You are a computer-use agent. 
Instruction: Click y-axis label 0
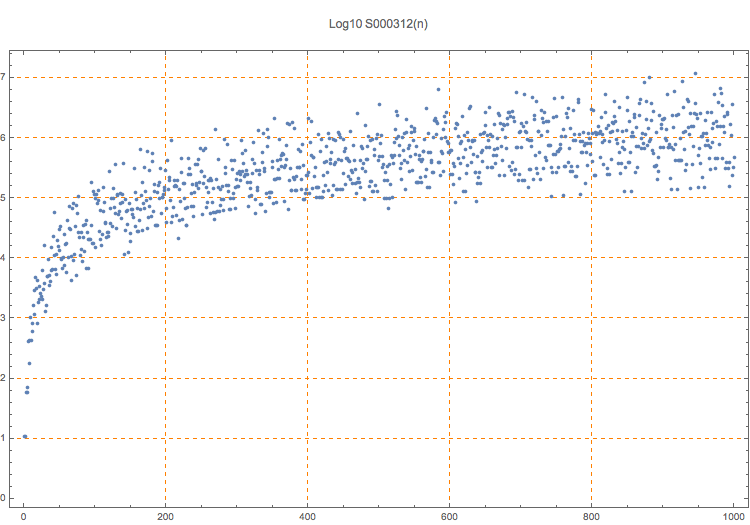(x=2, y=498)
